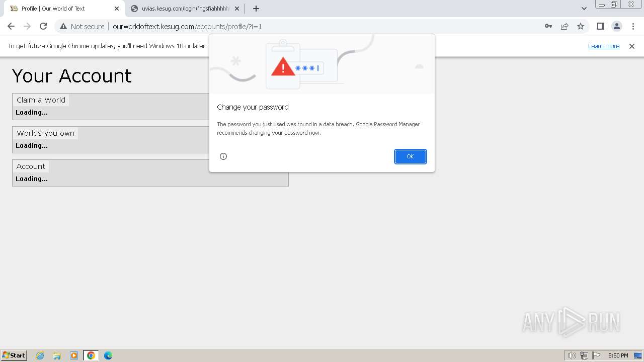Open the volume speaker tray icon
This screenshot has height=362, width=644.
pos(572,355)
